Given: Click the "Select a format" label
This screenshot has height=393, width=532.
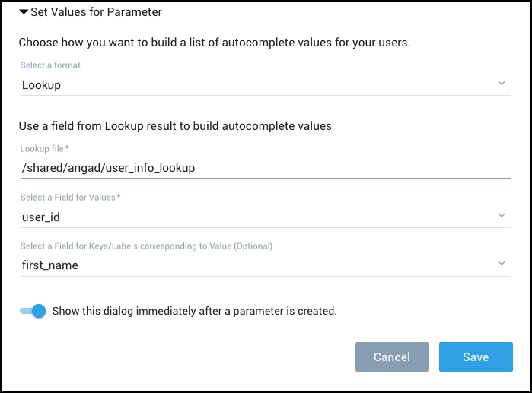Looking at the screenshot, I should click(x=50, y=65).
